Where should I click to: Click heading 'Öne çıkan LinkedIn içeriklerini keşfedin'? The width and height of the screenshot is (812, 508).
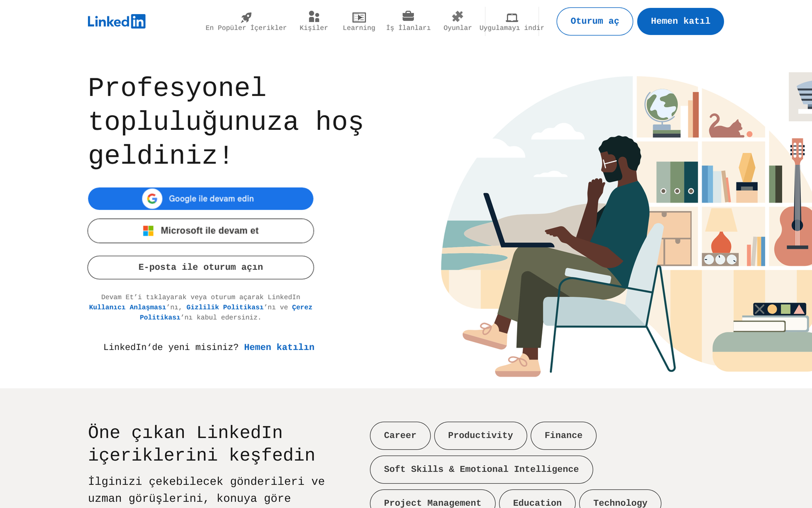pyautogui.click(x=202, y=444)
